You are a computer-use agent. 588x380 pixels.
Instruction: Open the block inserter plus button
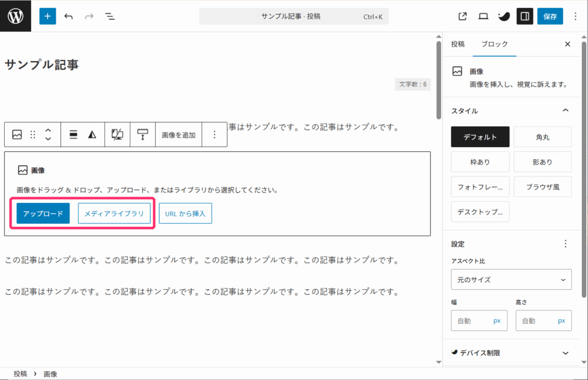[x=48, y=16]
